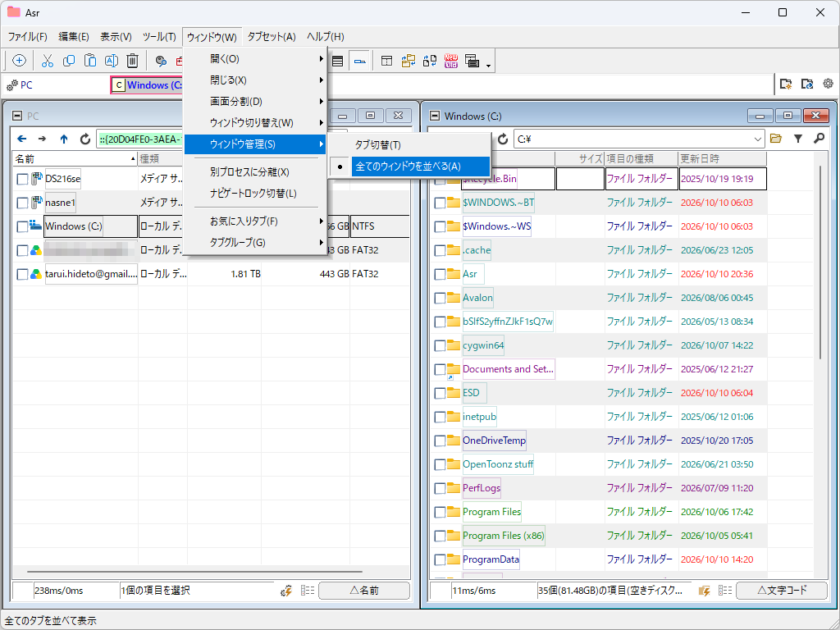Refresh the PC pane

tap(84, 139)
